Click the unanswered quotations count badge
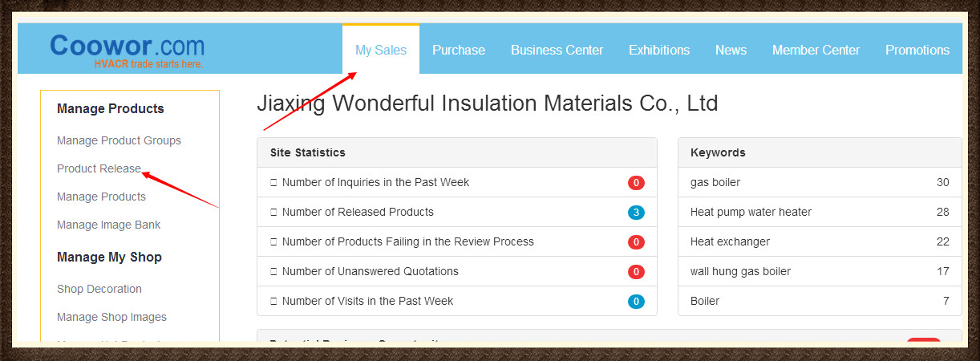Viewport: 980px width, 361px height. [636, 272]
